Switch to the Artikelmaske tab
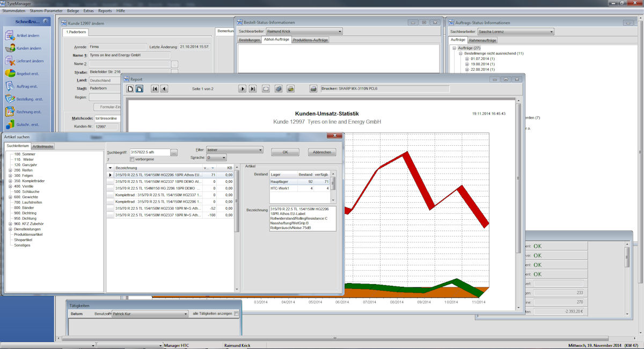Image resolution: width=644 pixels, height=349 pixels. [43, 146]
